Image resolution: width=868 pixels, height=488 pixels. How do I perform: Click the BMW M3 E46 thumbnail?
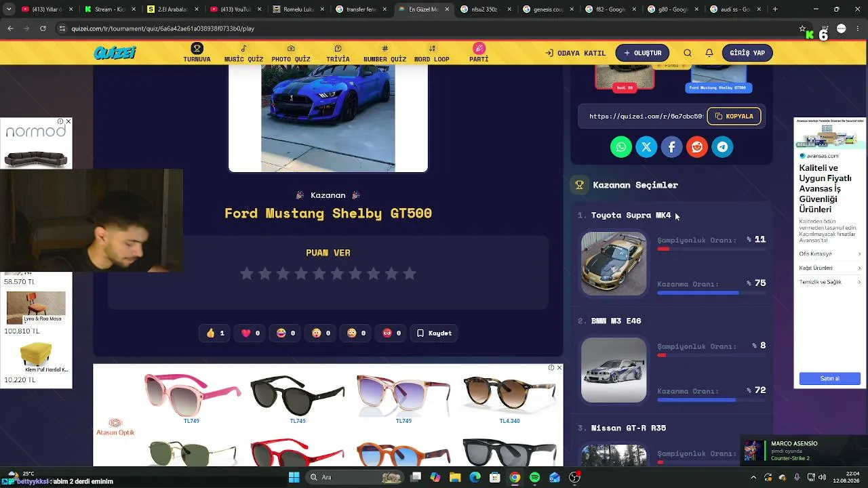614,370
